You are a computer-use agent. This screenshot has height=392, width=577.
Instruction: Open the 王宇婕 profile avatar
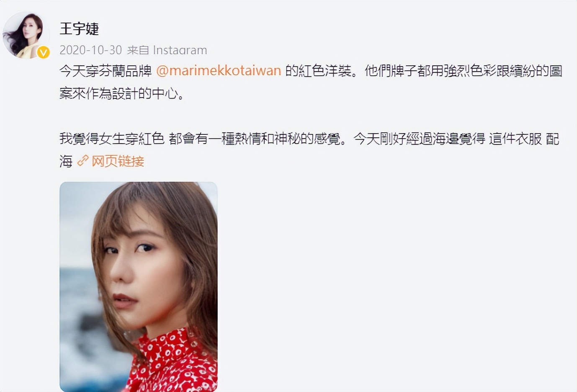[26, 35]
